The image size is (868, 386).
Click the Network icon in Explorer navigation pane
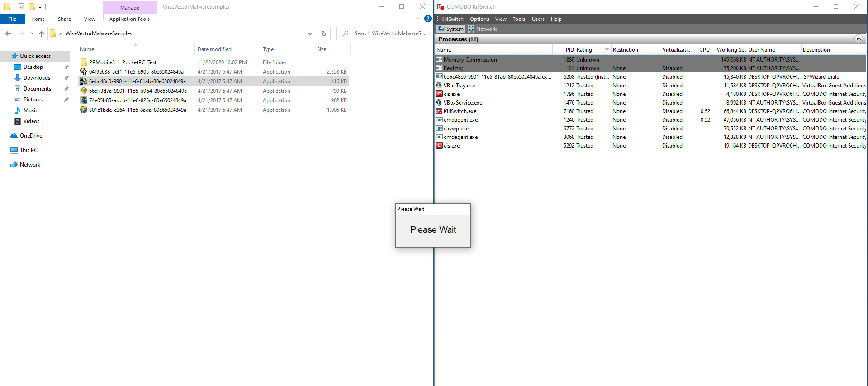[x=14, y=165]
